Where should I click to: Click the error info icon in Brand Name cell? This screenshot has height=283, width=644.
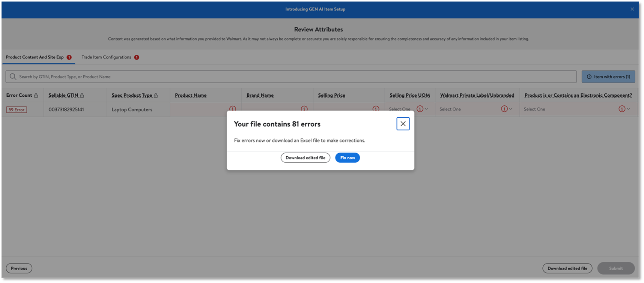click(304, 109)
